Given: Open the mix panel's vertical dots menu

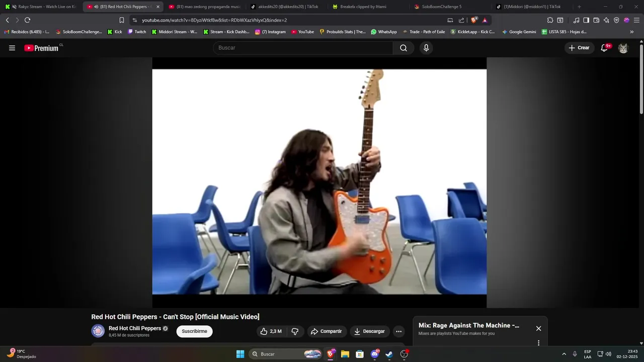Looking at the screenshot, I should click(538, 343).
